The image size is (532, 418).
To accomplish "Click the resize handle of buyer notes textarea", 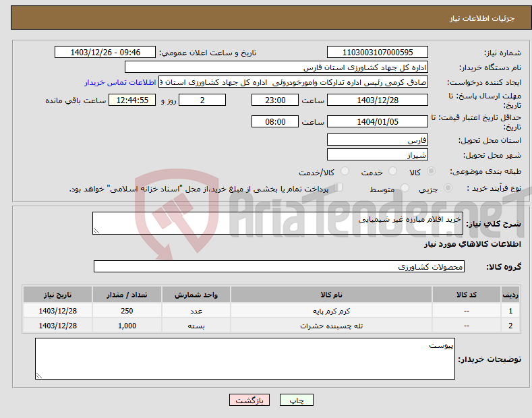I will (39, 376).
